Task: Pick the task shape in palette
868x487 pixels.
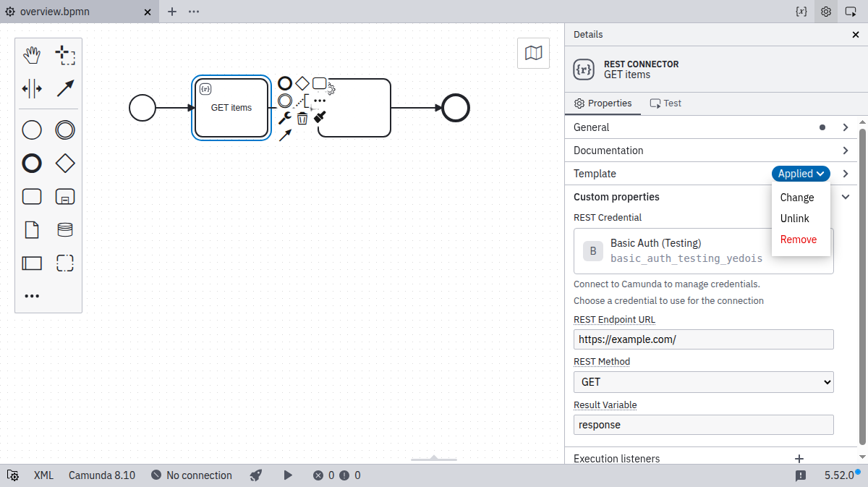Action: 32,197
